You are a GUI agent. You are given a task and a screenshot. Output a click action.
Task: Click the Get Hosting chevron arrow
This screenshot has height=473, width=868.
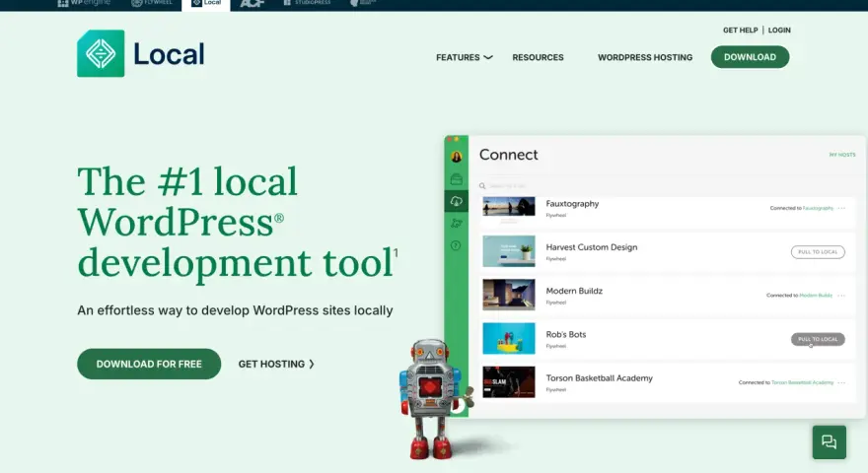311,364
